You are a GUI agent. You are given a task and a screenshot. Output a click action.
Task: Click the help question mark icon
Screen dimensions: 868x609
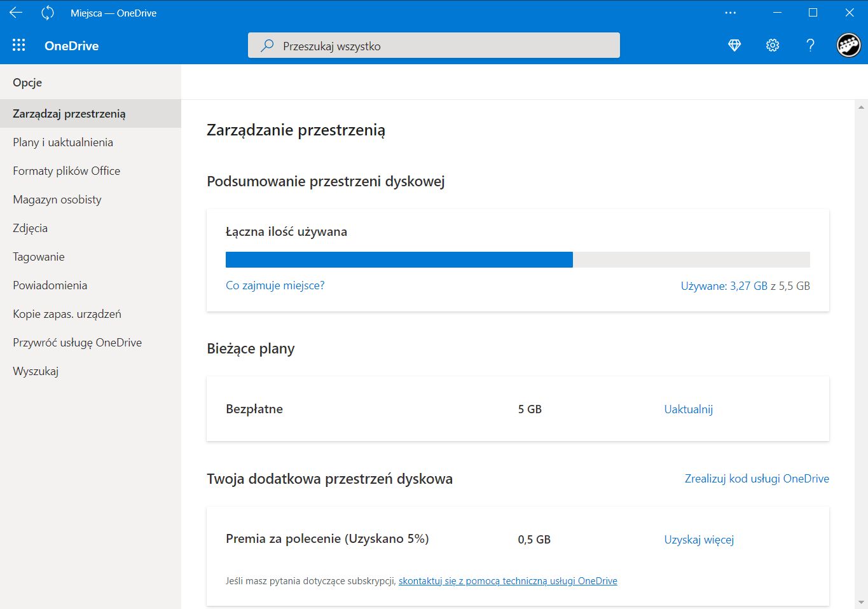(809, 45)
